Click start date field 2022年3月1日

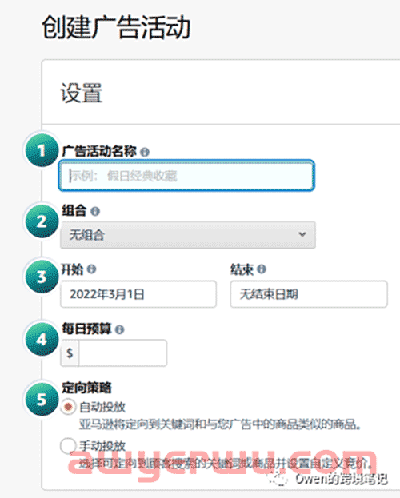138,294
